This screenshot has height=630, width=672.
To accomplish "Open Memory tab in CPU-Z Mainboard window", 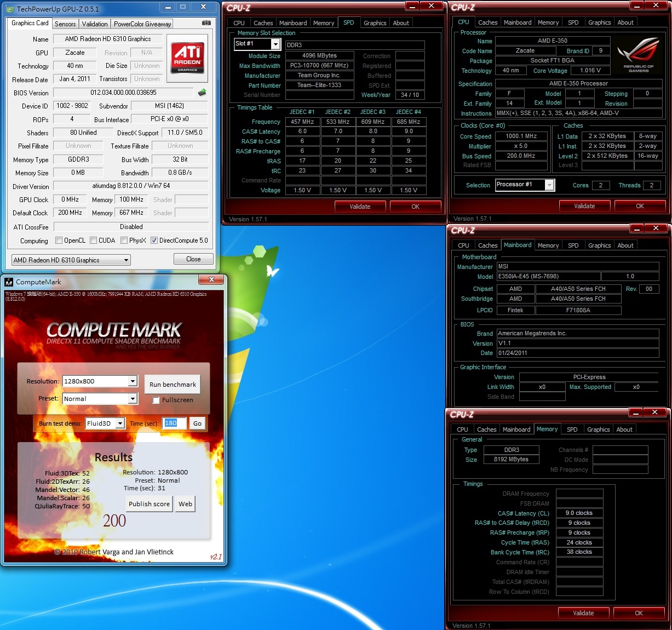I will 548,245.
